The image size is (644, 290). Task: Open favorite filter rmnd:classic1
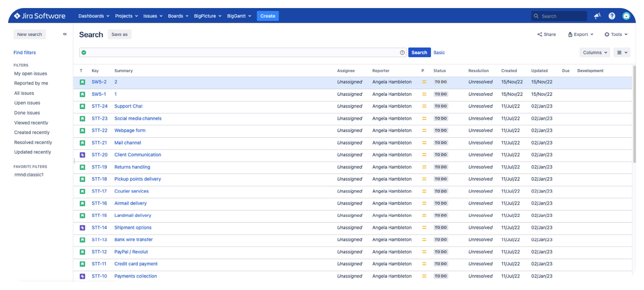coord(29,175)
